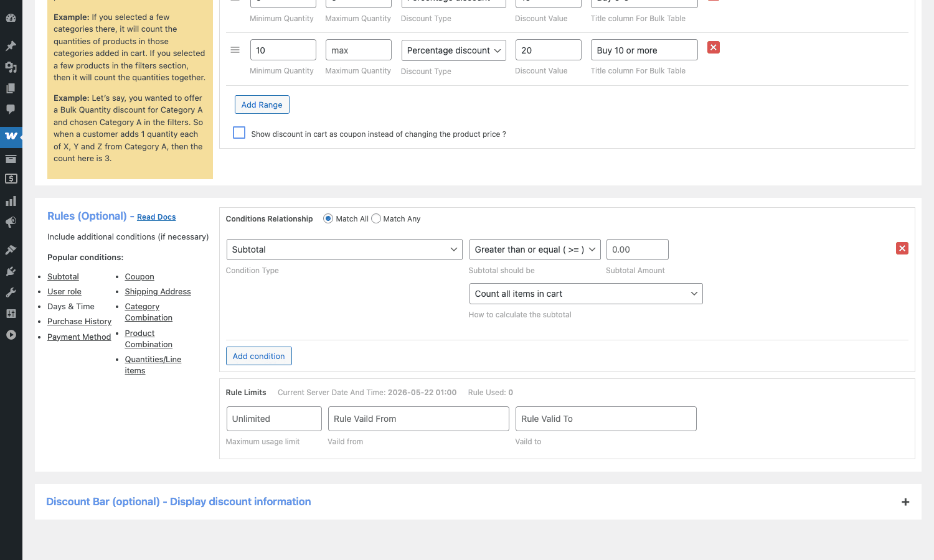
Task: Click the User role condition link
Action: pos(64,292)
